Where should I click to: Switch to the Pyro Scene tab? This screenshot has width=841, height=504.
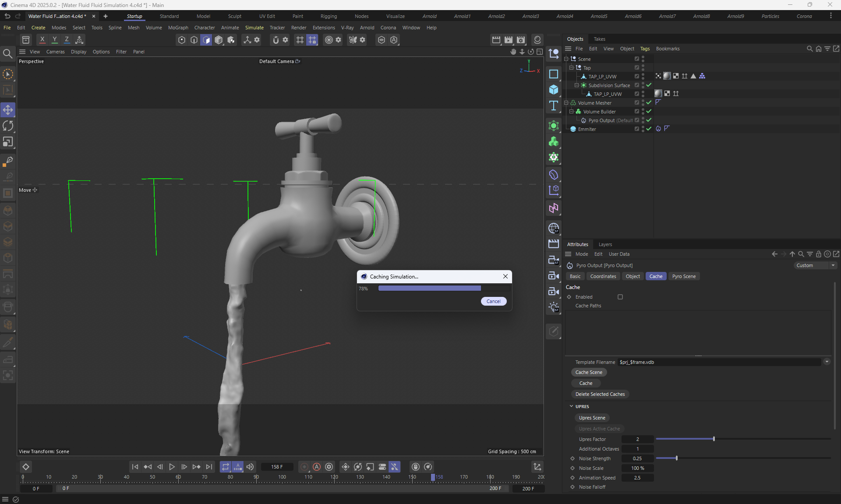683,276
